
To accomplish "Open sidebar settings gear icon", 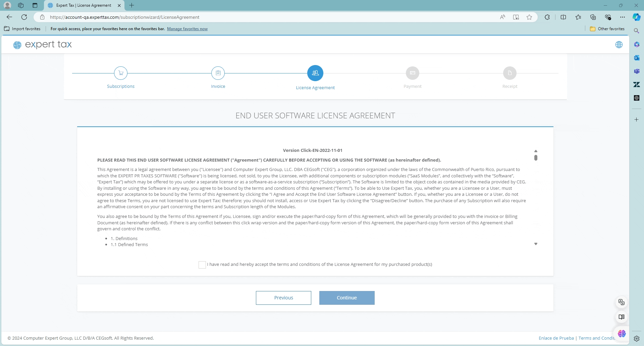I will [x=637, y=339].
